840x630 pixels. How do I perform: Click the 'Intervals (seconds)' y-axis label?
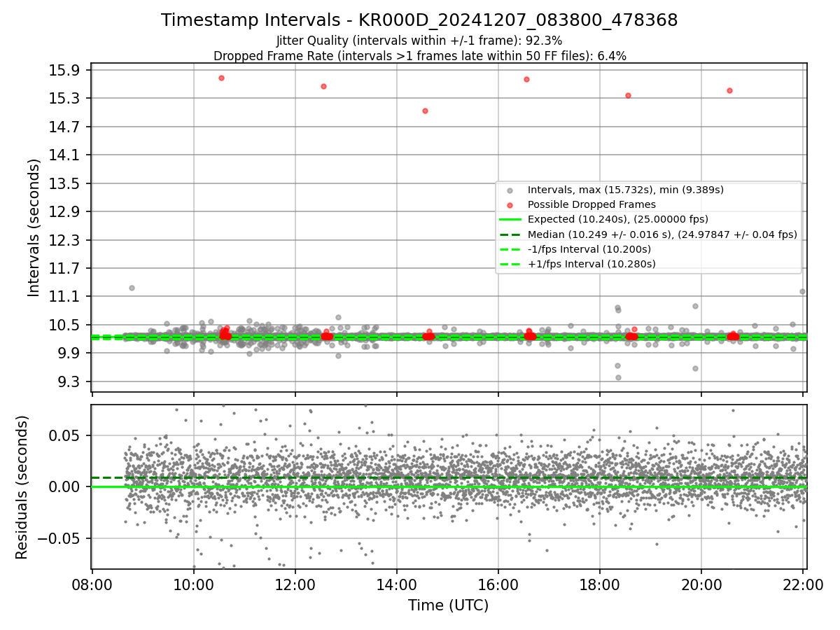pos(34,227)
